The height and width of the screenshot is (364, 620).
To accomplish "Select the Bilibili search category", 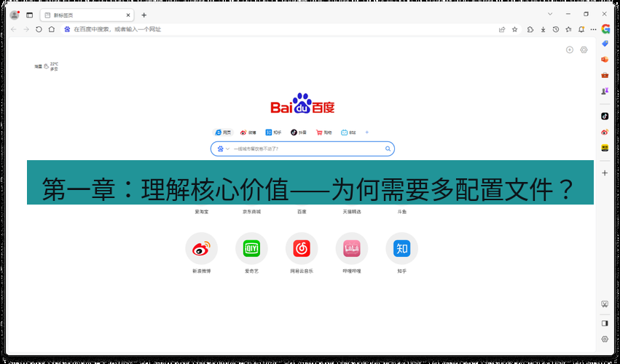I will point(348,132).
